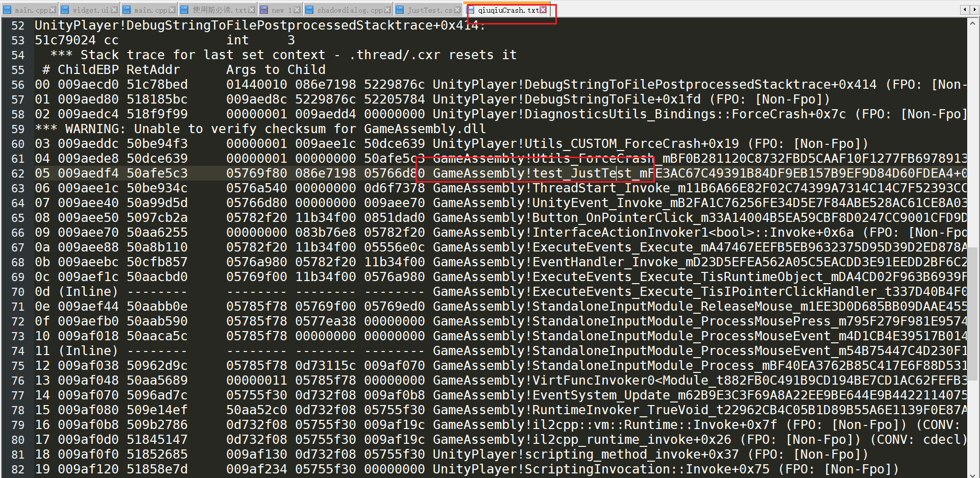Click line number 70 in the margin

(18, 292)
